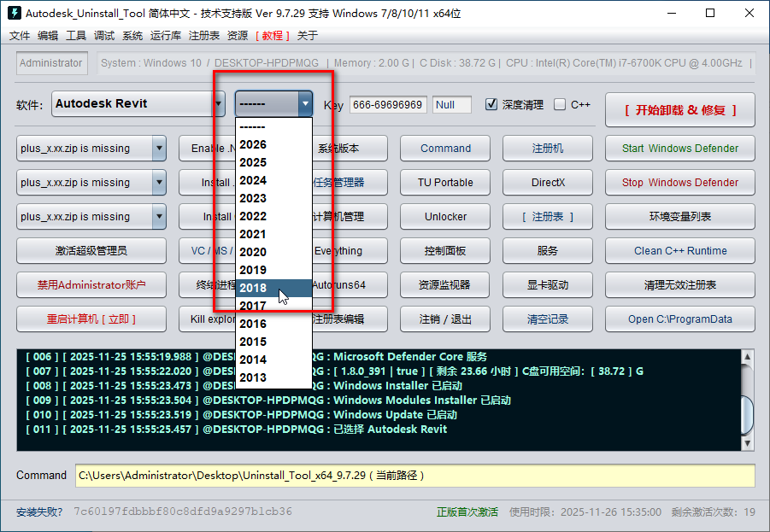
Task: Click the 开始卸载 & 修复 button
Action: 680,110
